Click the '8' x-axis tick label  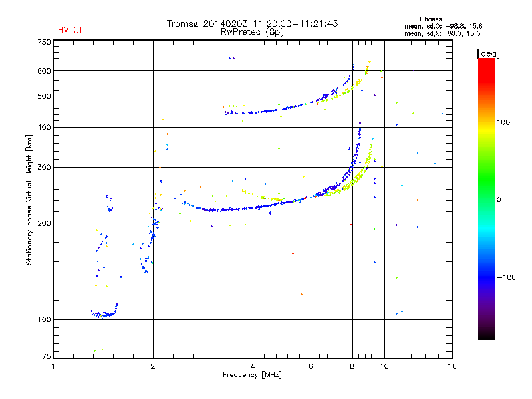[x=352, y=366]
